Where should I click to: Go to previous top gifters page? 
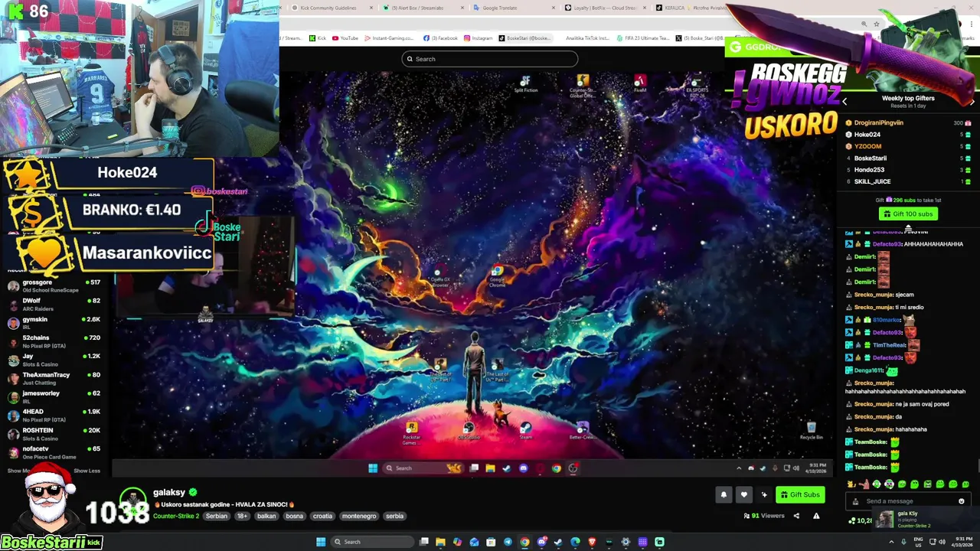pos(844,101)
